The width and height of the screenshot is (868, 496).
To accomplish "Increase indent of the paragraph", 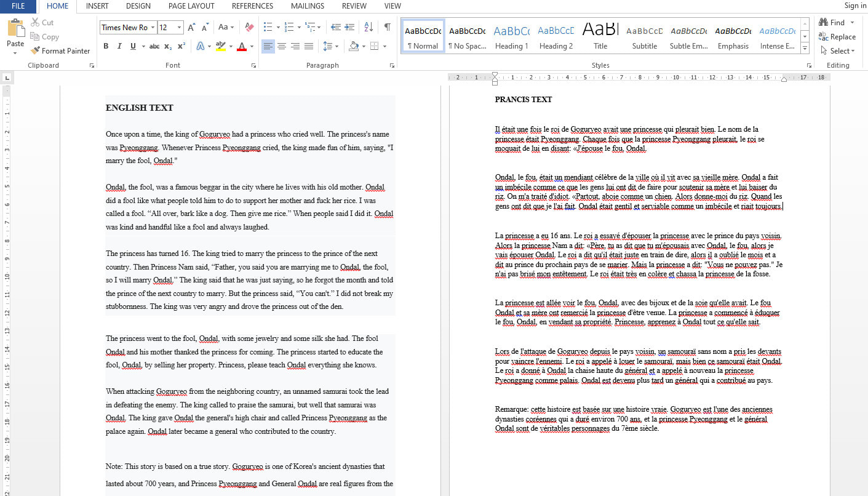I will coord(350,27).
